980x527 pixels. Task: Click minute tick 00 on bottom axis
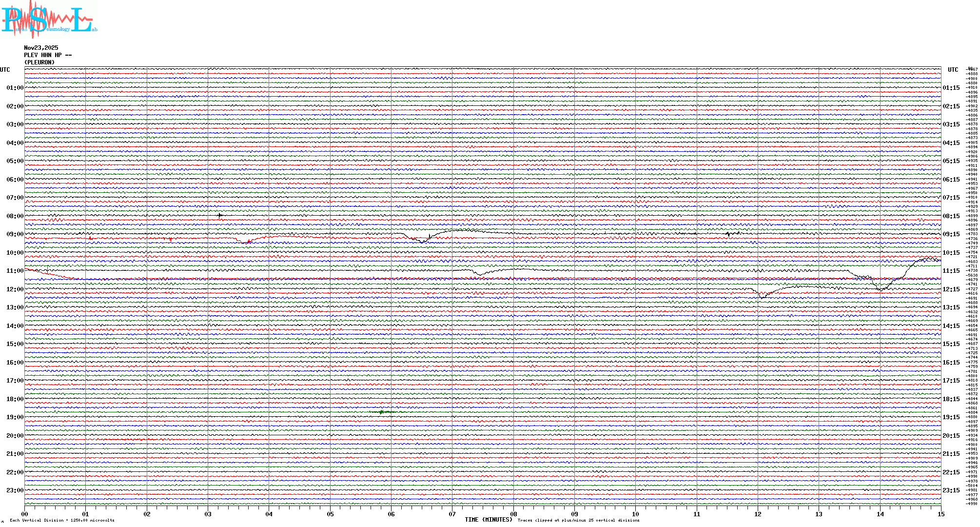click(25, 514)
